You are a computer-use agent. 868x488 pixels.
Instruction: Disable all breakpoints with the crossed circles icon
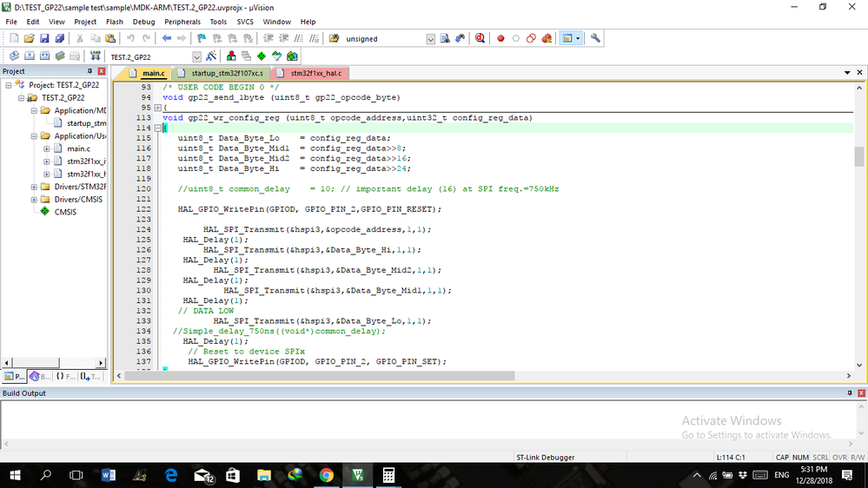click(531, 38)
